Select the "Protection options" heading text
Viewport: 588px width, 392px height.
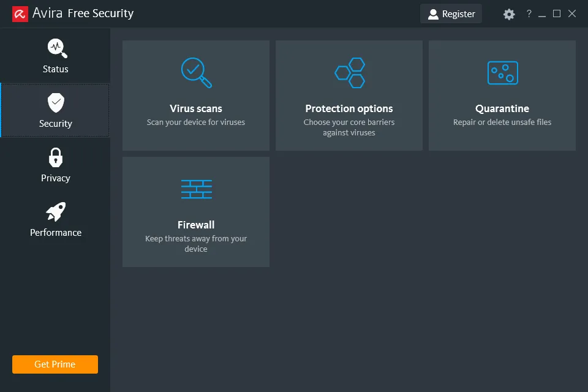click(349, 108)
